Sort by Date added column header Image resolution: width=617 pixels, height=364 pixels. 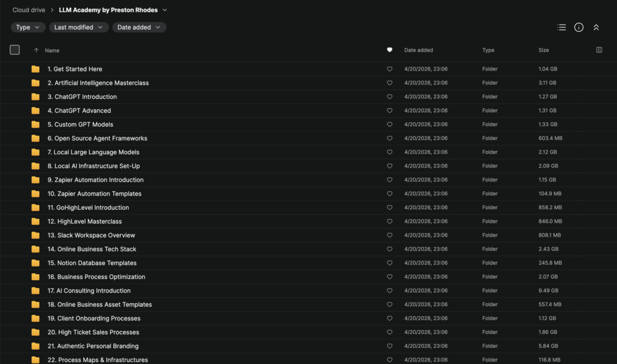coord(418,51)
